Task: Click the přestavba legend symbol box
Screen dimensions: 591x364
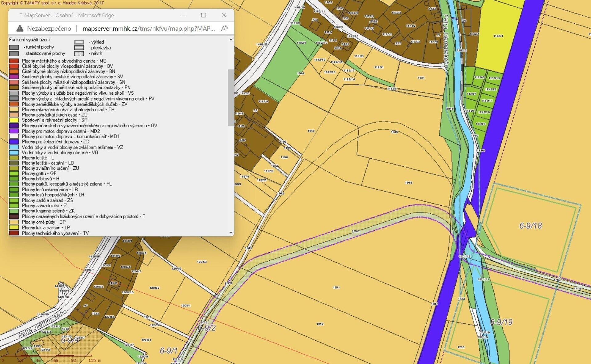Action: [79, 48]
